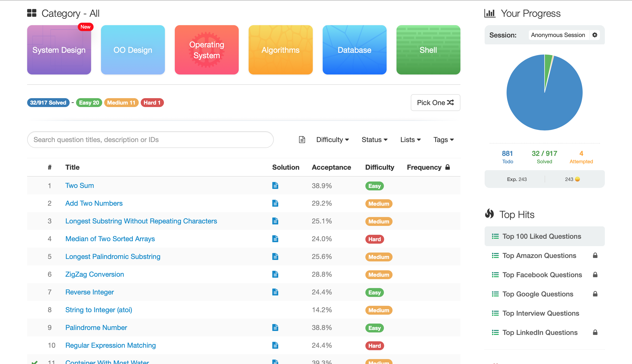Viewport: 632px width, 364px height.
Task: Open Top Google Questions list
Action: 538,294
